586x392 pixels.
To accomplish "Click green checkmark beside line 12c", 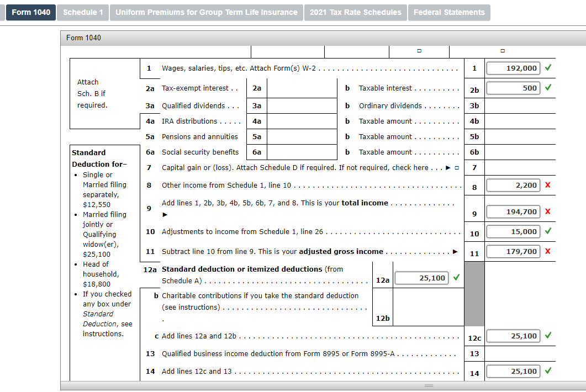I will pos(548,335).
